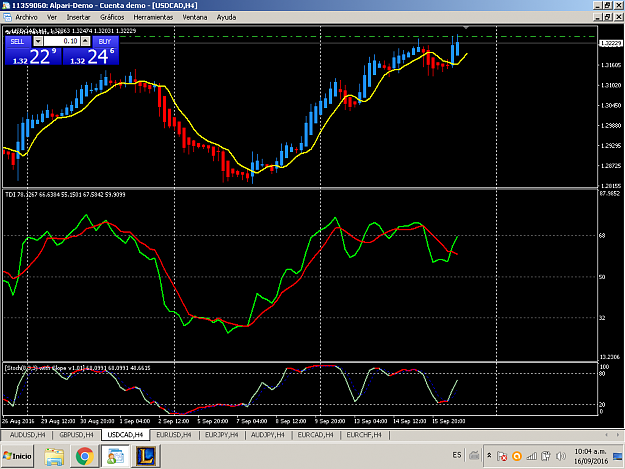Click the chart shift triangle marker
The width and height of the screenshot is (625, 469).
coord(466,28)
